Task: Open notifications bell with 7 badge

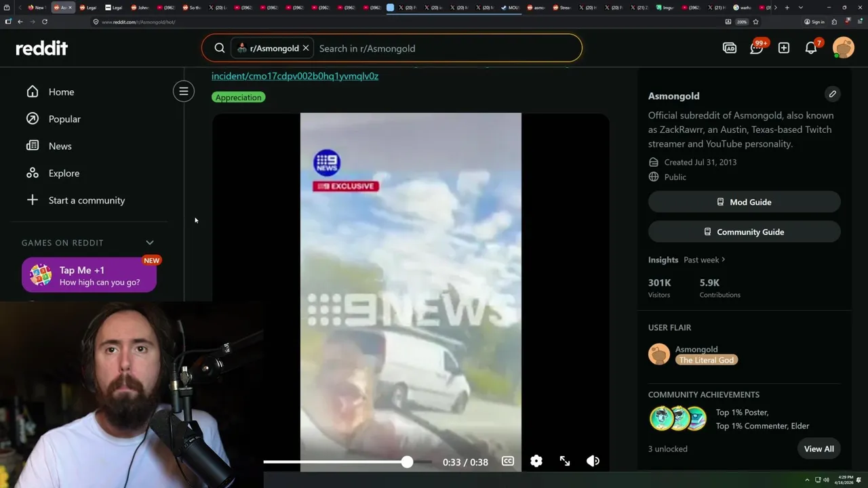Action: coord(811,48)
